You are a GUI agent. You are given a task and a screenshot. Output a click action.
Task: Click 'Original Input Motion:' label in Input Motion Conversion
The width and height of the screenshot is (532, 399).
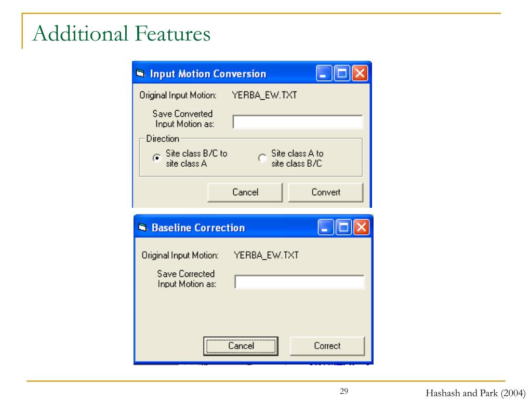(x=178, y=96)
